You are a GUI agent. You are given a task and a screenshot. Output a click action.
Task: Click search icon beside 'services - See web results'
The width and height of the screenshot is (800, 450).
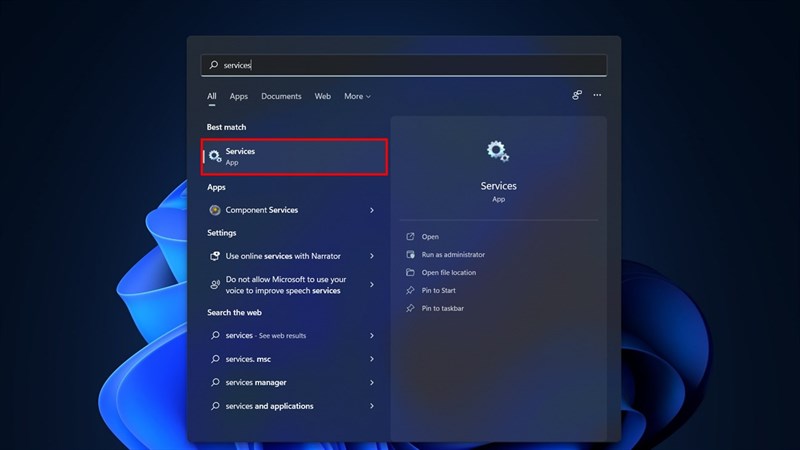tap(215, 335)
